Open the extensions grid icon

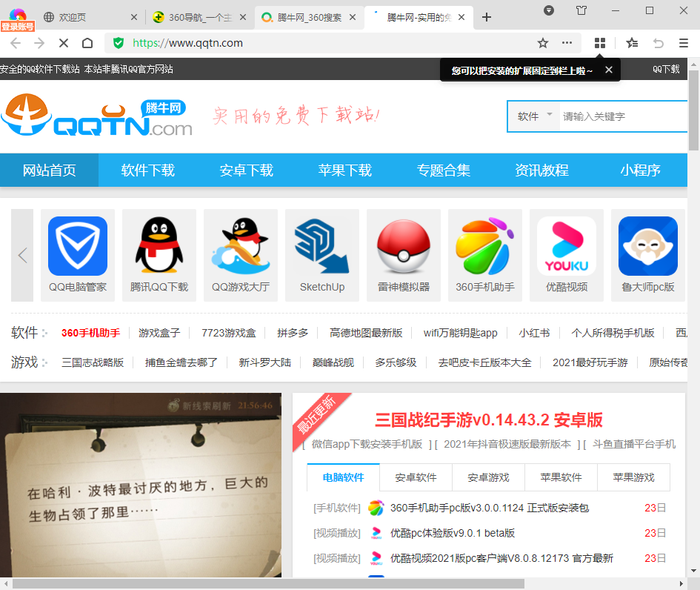[x=600, y=43]
